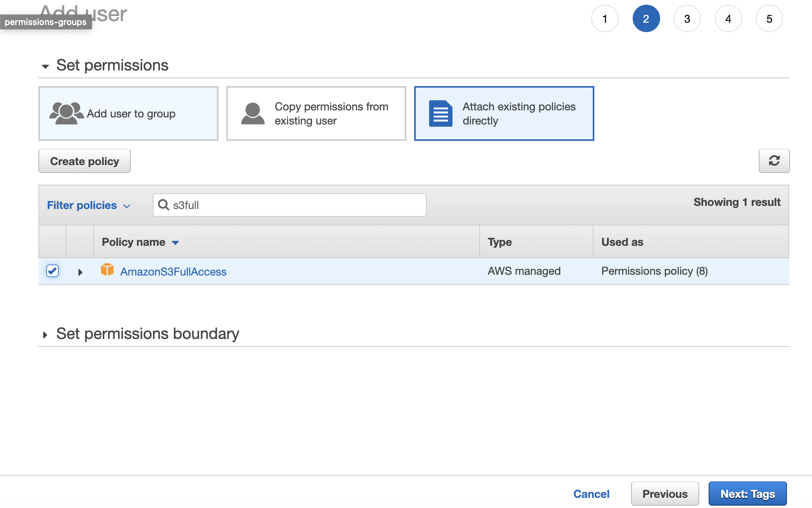Image resolution: width=812 pixels, height=508 pixels.
Task: Jump to wizard step 3
Action: coord(687,19)
